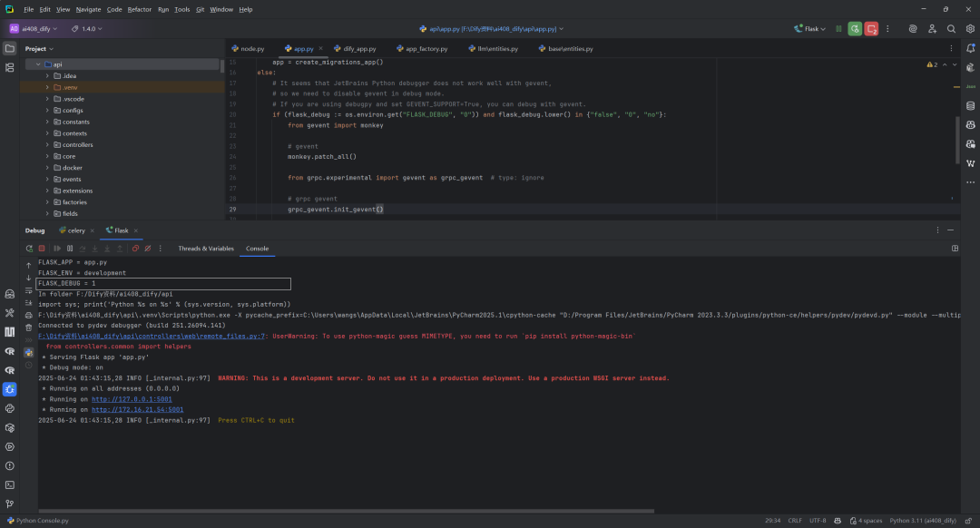Open the debug layout settings icon
Viewport: 980px width, 528px height.
(955, 249)
